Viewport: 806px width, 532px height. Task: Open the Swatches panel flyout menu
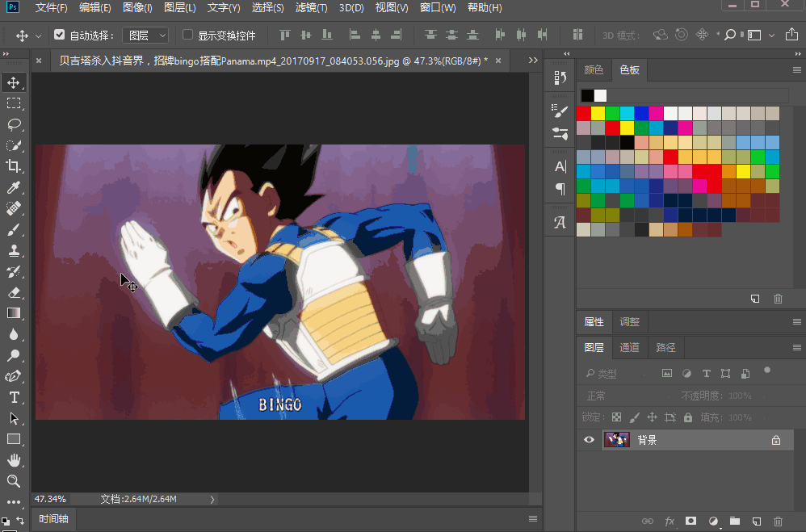[x=797, y=70]
